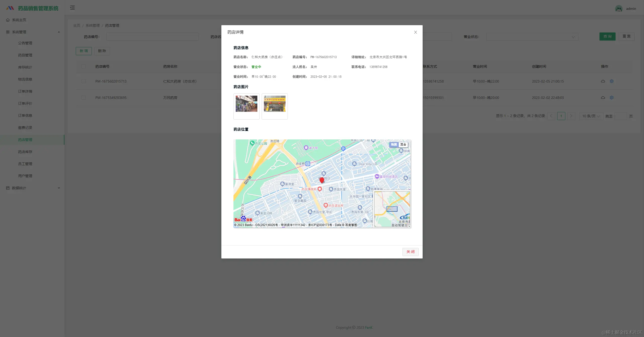This screenshot has height=337, width=644.
Task: Check the box for PM-1675349283695 row
Action: [84, 98]
